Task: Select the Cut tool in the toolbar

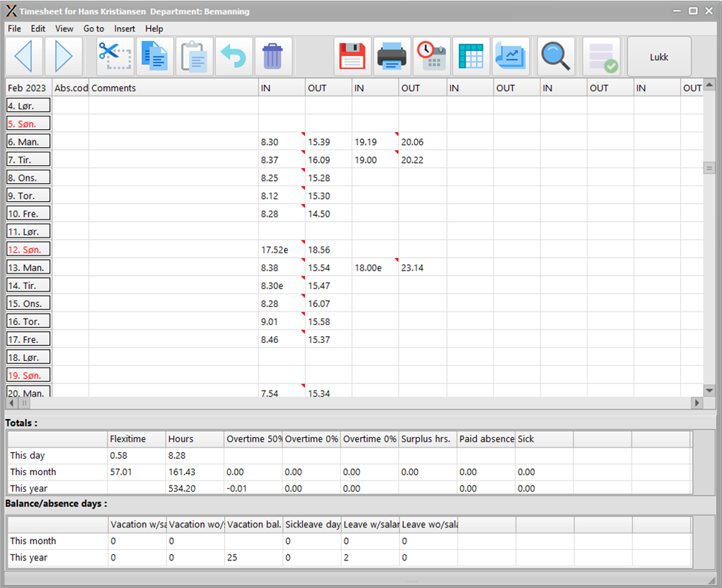Action: (115, 56)
